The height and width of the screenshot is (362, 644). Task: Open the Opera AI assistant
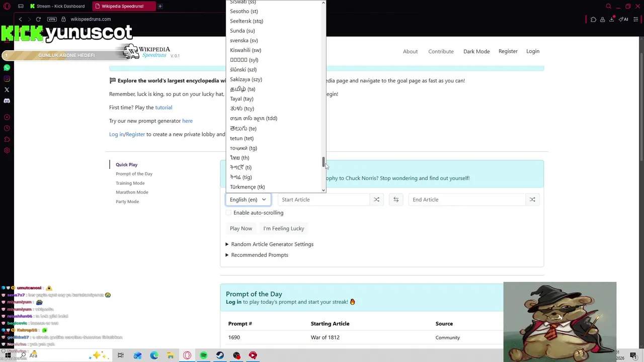[x=623, y=19]
